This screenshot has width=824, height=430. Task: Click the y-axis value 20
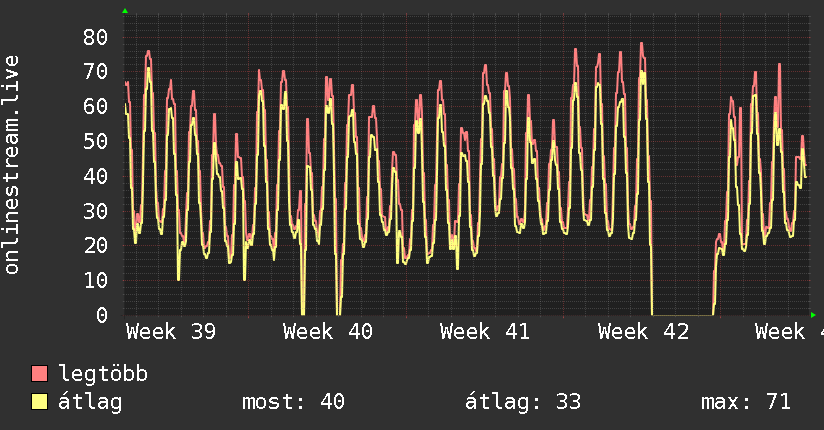96,245
